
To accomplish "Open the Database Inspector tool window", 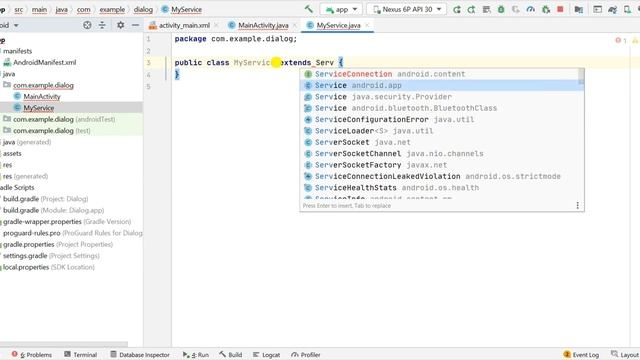I will tap(140, 355).
